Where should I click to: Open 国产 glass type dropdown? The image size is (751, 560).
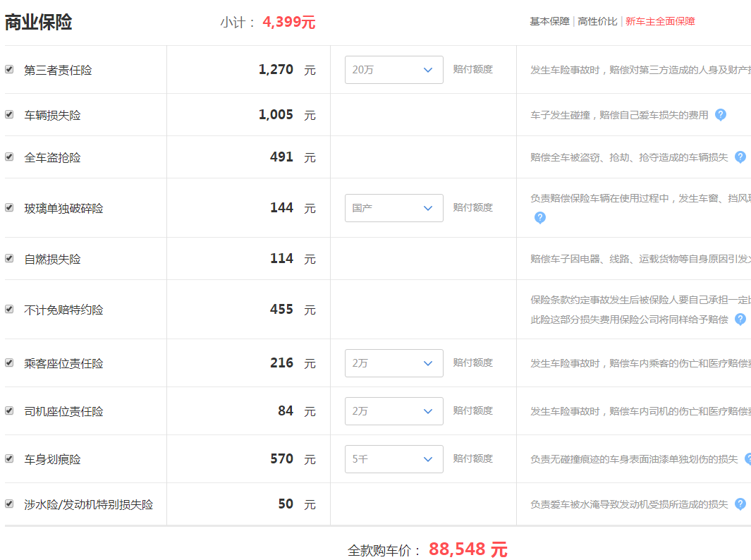point(393,208)
